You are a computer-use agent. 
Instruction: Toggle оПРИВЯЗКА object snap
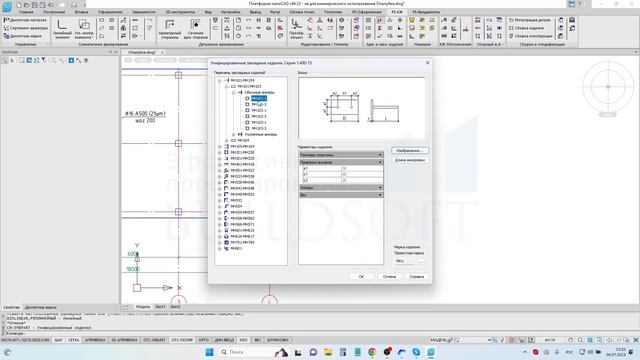(x=95, y=340)
